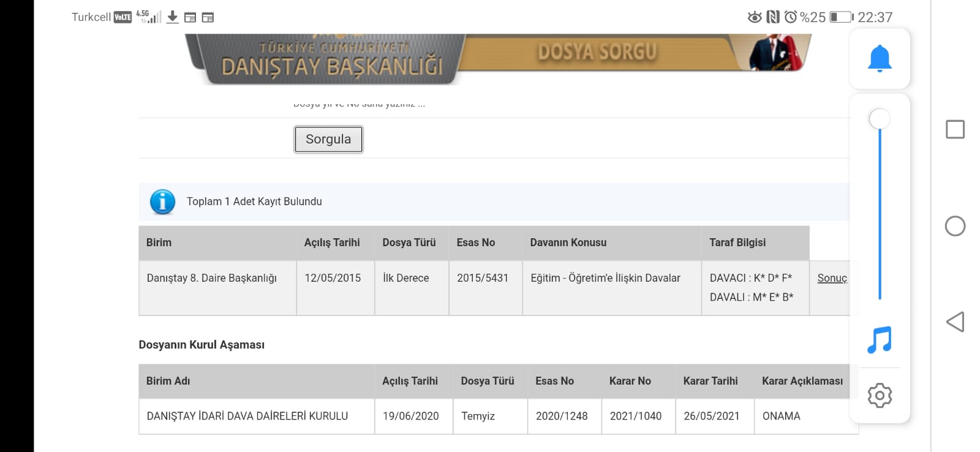Screen dimensions: 980x452
Task: Tap the battery icon in status bar
Action: pyautogui.click(x=842, y=17)
